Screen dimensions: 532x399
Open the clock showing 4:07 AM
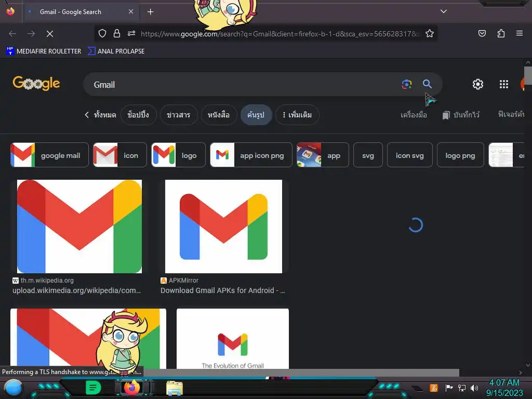pyautogui.click(x=504, y=388)
